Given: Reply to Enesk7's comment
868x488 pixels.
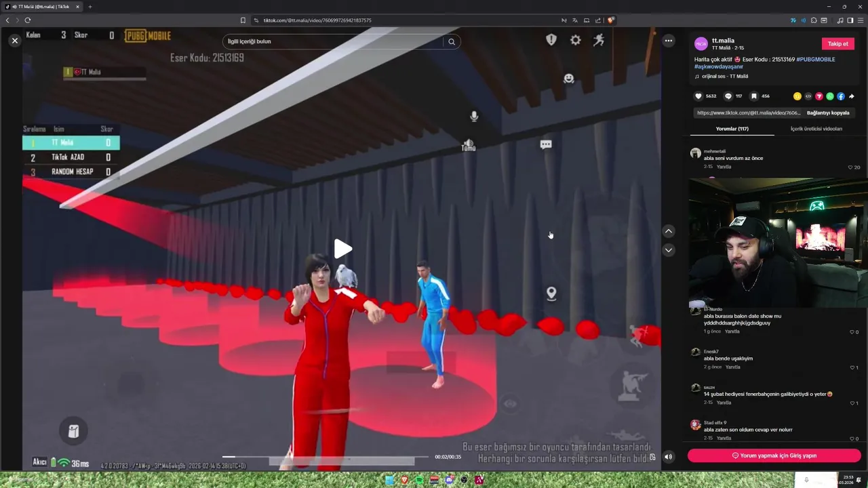Looking at the screenshot, I should pos(733,367).
